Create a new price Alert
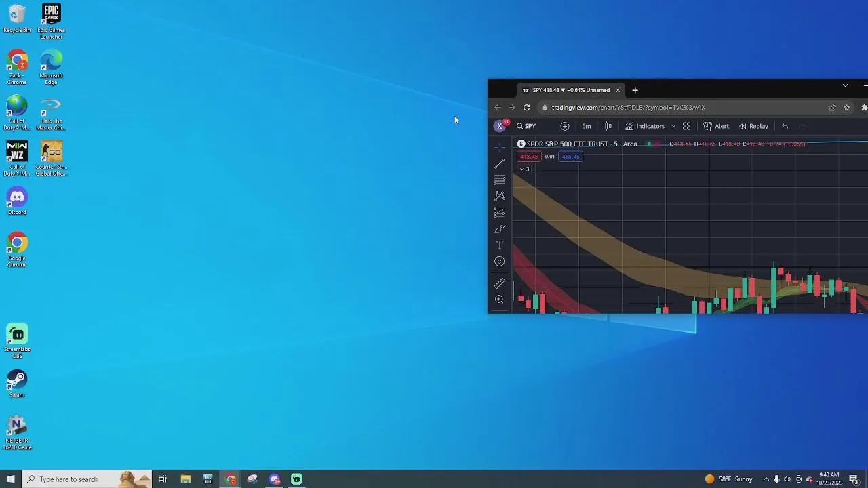The height and width of the screenshot is (488, 868). [x=716, y=126]
